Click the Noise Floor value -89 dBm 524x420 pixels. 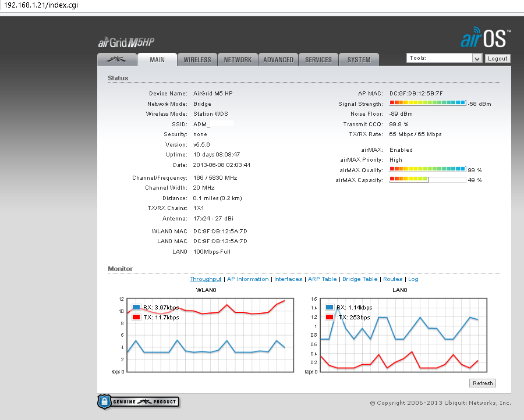pos(401,114)
